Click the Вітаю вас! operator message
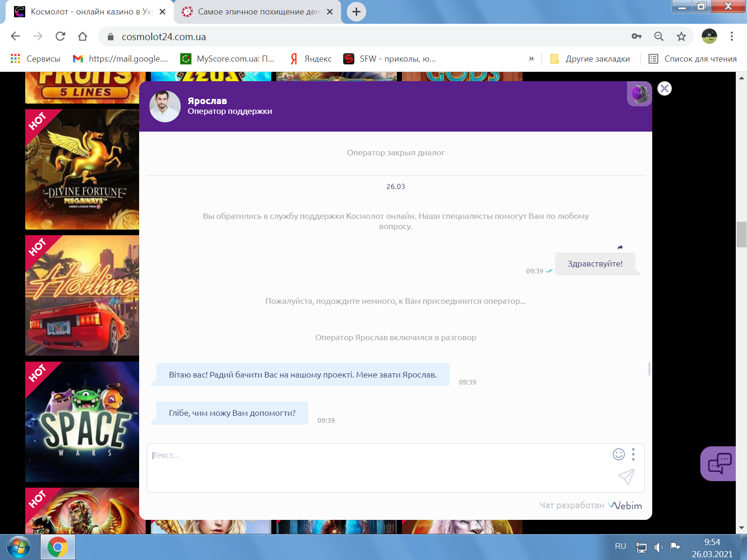 click(303, 375)
